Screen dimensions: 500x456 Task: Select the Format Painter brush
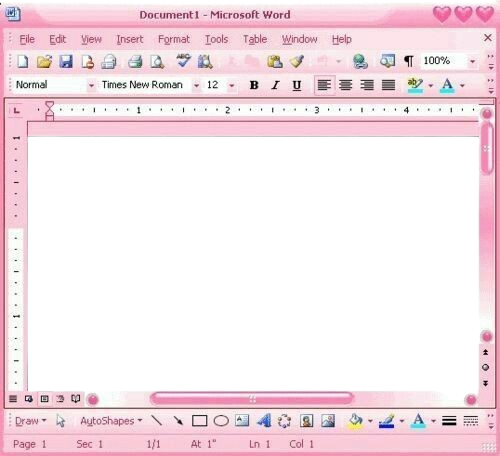coord(296,61)
